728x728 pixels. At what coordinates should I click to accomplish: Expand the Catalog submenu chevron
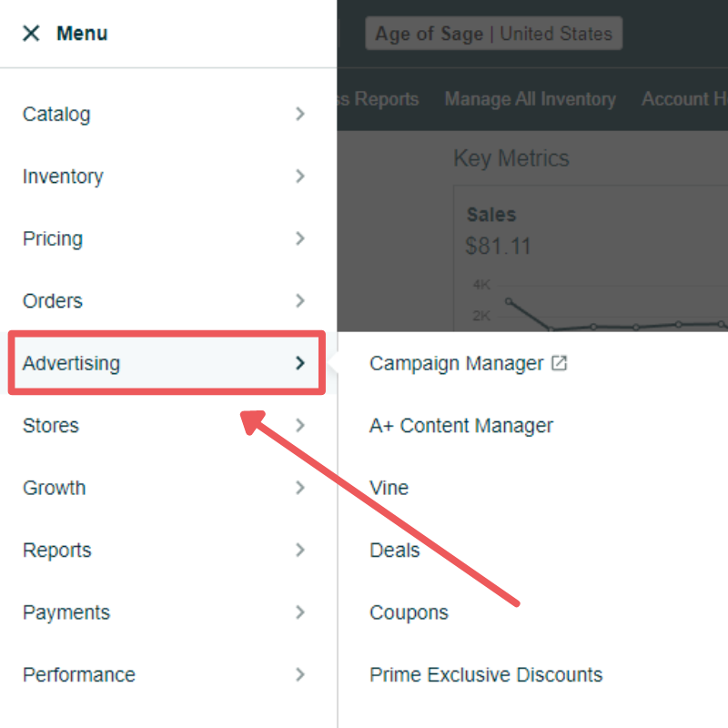[300, 114]
